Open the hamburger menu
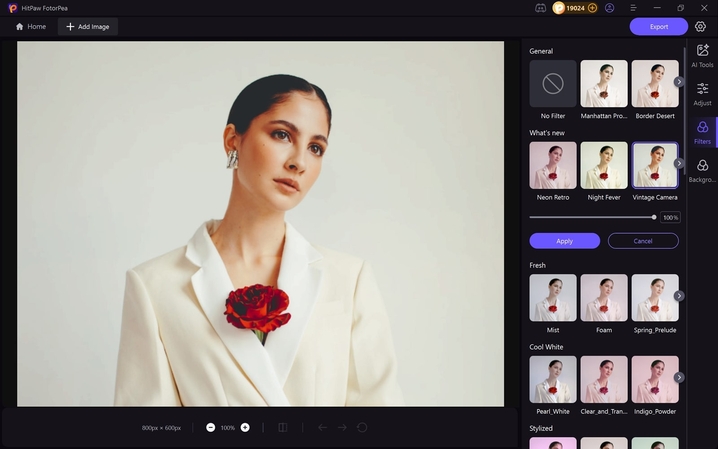The width and height of the screenshot is (718, 449). tap(633, 8)
